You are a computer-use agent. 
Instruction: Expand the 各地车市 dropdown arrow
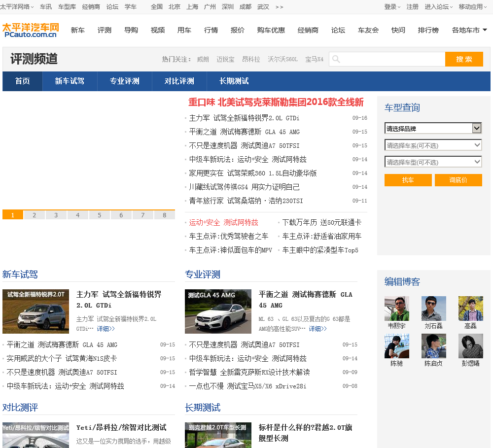tap(485, 30)
